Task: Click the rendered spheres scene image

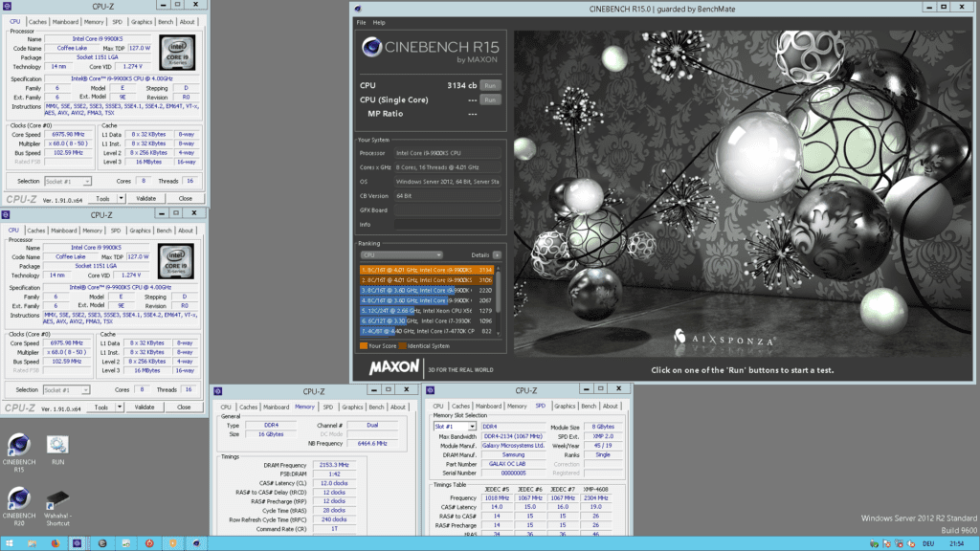Action: 743,193
